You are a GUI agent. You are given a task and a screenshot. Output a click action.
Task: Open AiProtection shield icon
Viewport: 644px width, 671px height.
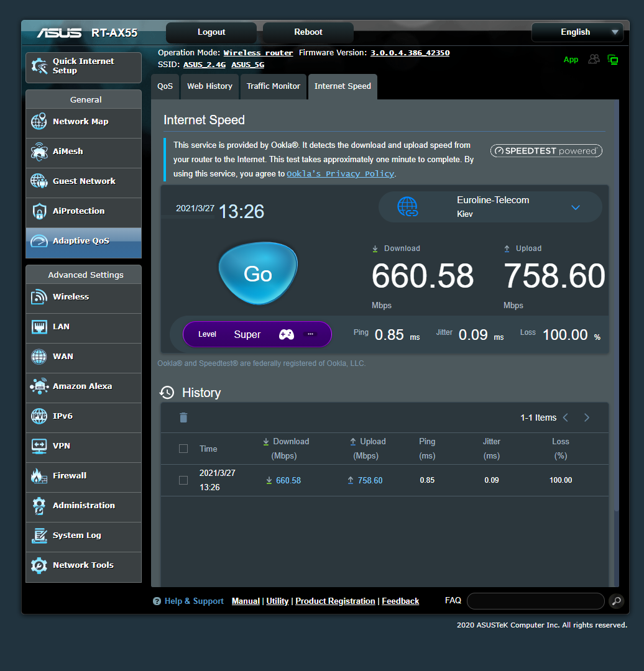(x=39, y=211)
